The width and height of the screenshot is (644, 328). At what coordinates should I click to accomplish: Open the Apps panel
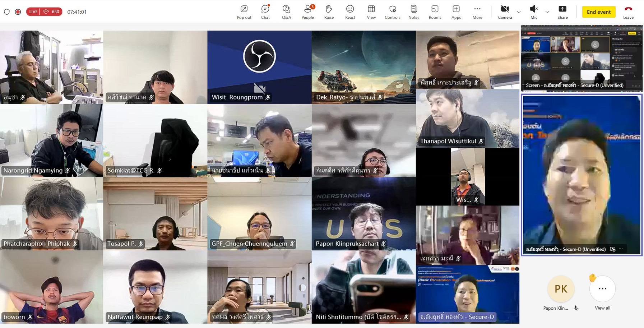tap(456, 12)
